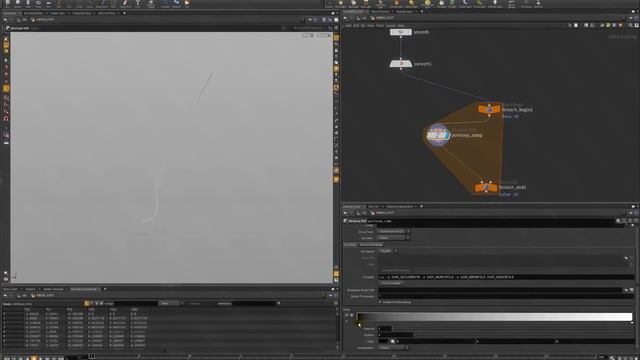
Task: Select the convert1 node
Action: click(x=401, y=64)
